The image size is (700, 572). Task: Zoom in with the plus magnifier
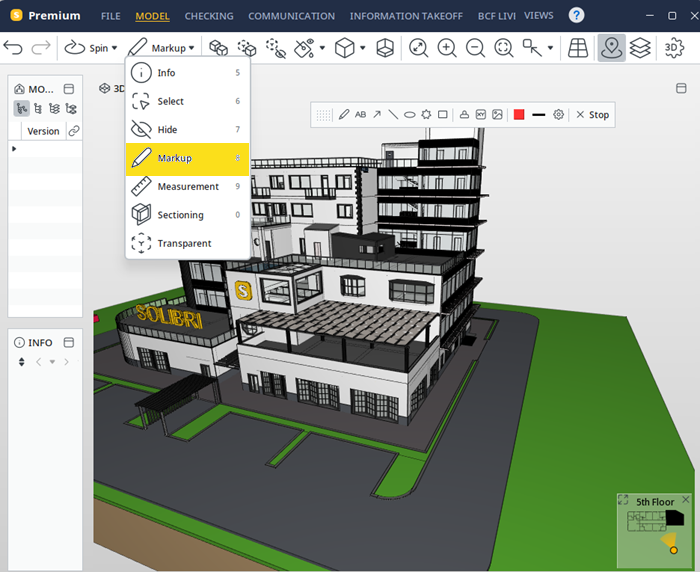[447, 48]
